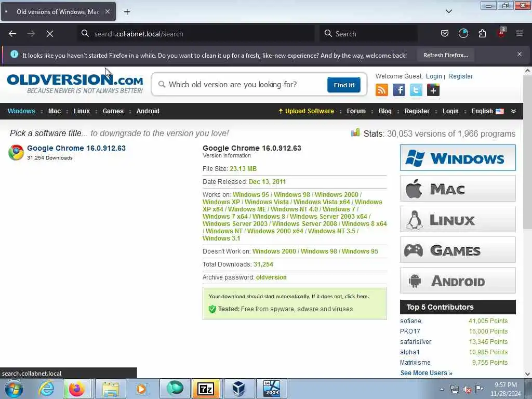Click the RSS feed icon
Viewport: 532px width, 399px height.
(x=382, y=90)
